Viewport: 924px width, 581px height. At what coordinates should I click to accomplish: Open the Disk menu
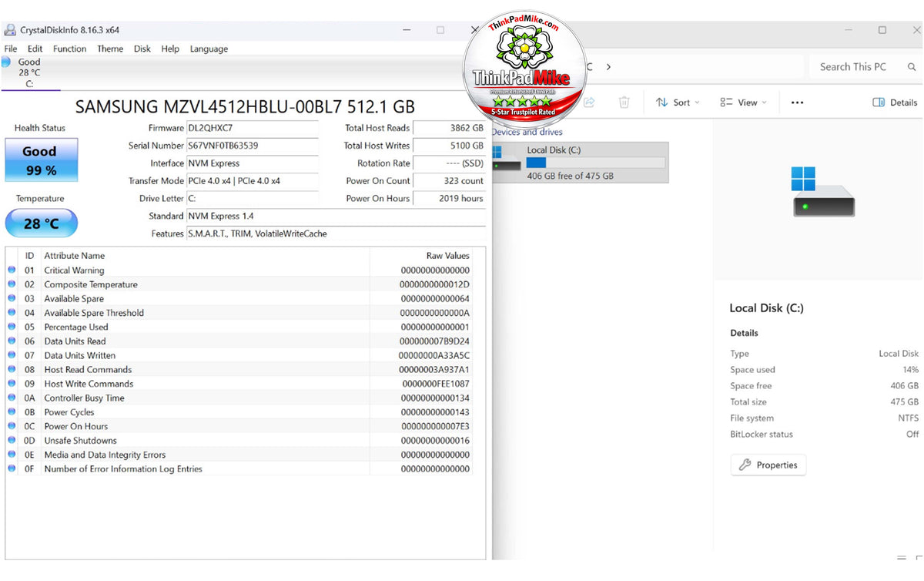(142, 49)
